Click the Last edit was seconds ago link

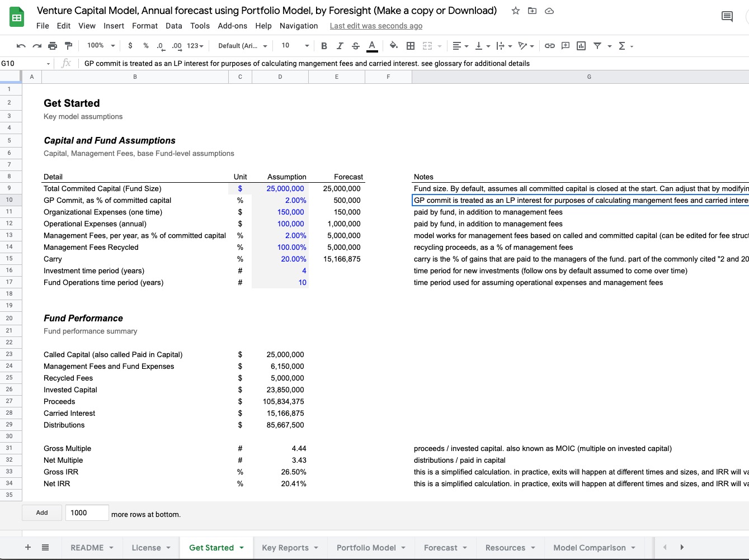pos(375,26)
